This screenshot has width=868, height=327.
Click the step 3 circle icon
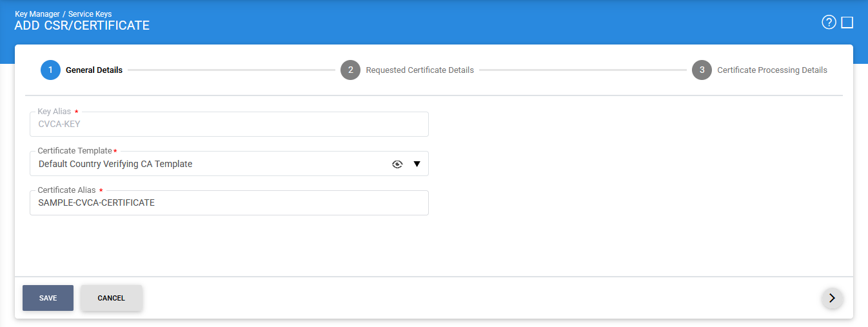702,70
